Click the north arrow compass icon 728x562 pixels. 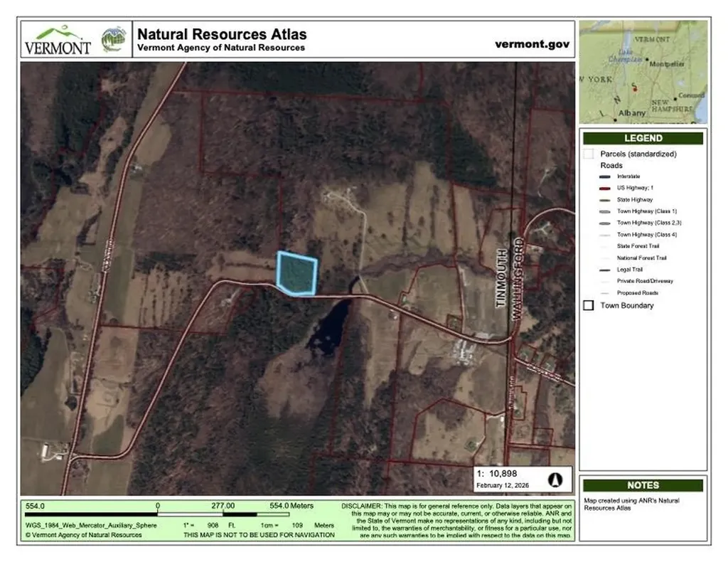[x=556, y=479]
